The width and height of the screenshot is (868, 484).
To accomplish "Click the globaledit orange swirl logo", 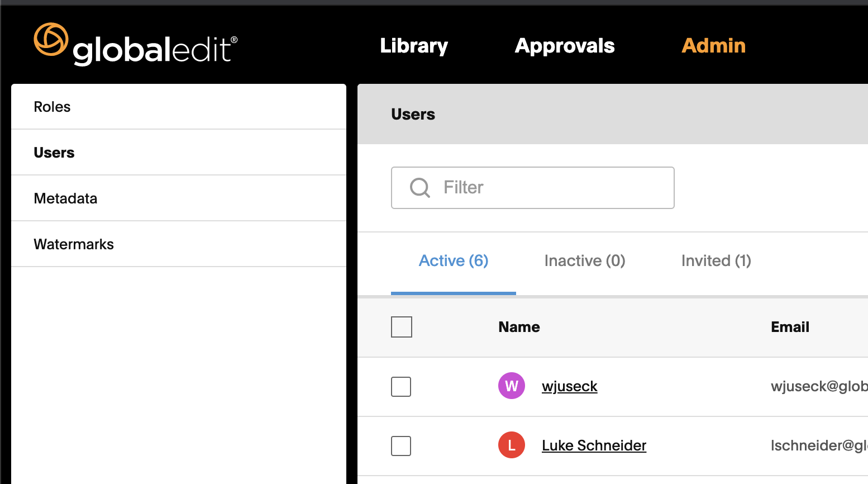I will (x=51, y=39).
